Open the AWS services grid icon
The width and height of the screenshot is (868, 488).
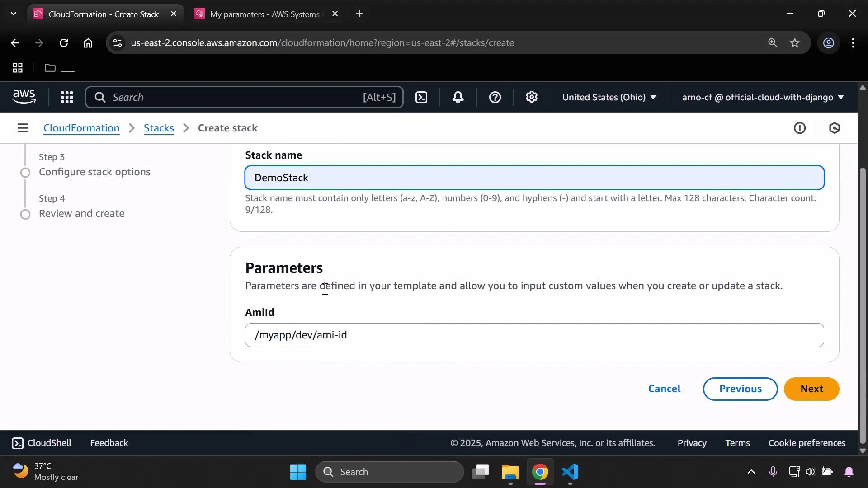click(67, 97)
